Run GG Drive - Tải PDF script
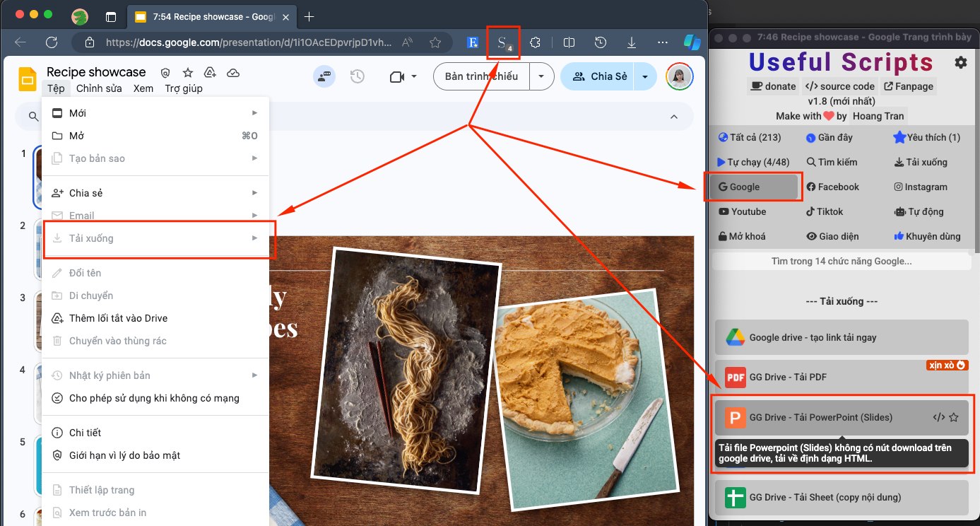Image resolution: width=980 pixels, height=526 pixels. coord(842,377)
